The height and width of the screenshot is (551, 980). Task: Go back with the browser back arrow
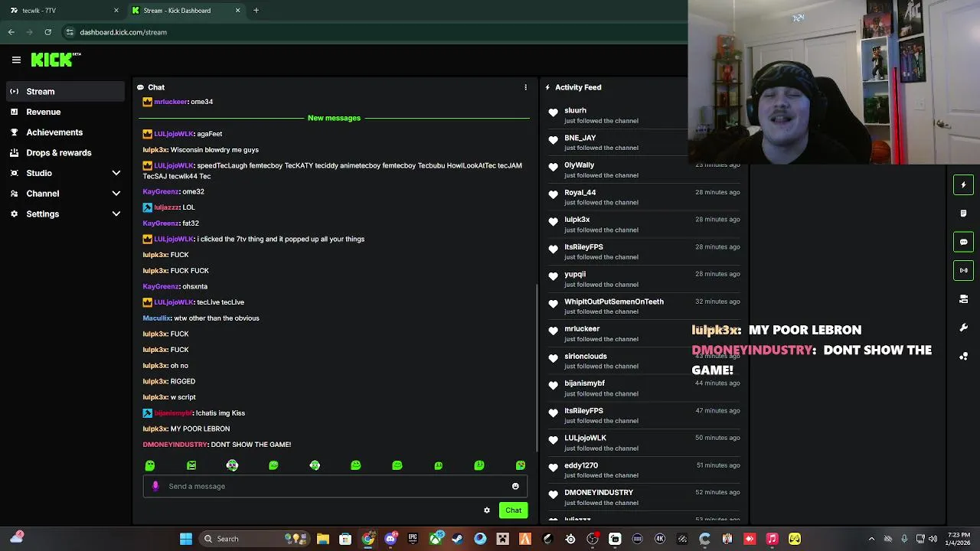[x=11, y=32]
